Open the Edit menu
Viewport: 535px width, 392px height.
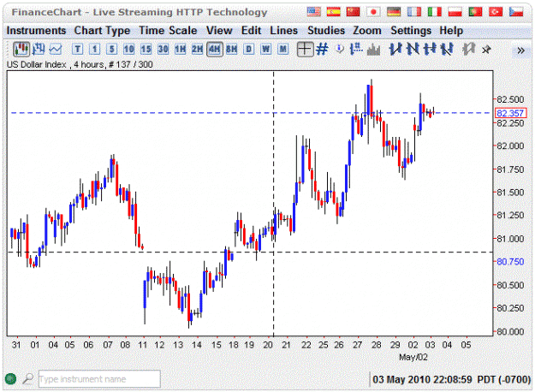pyautogui.click(x=251, y=31)
